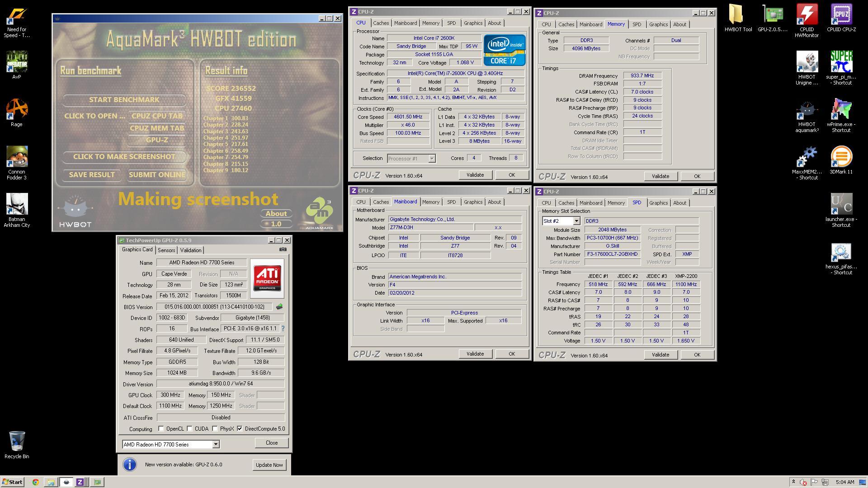Click CPUZ MEM TAB button in AquaMark

[157, 128]
